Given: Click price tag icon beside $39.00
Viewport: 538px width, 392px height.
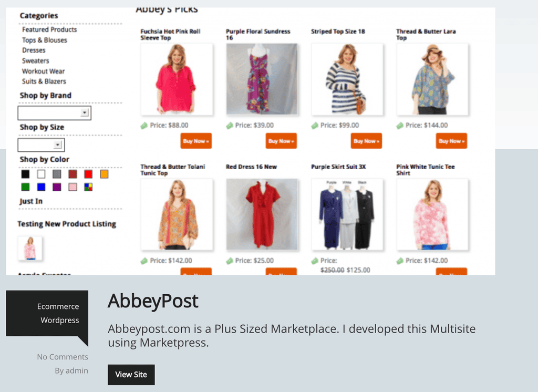Looking at the screenshot, I should tap(230, 126).
